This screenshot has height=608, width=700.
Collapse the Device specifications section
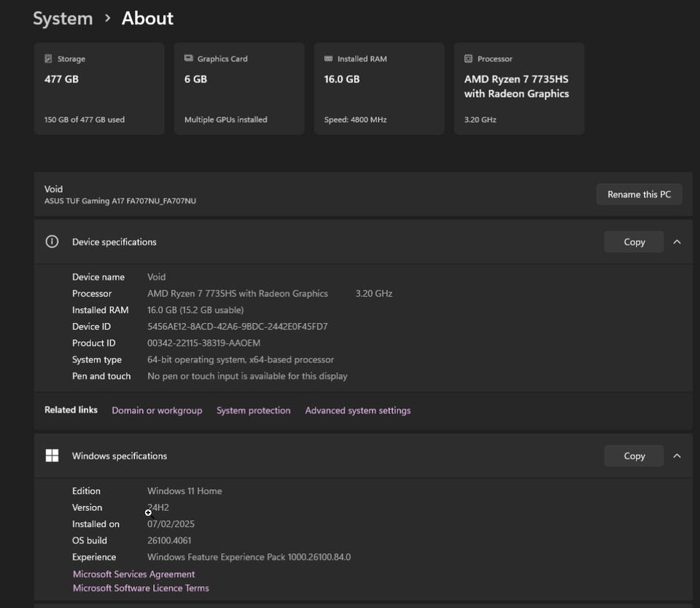click(677, 242)
